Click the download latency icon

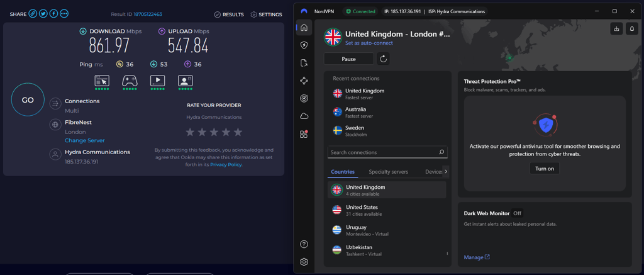pyautogui.click(x=154, y=64)
